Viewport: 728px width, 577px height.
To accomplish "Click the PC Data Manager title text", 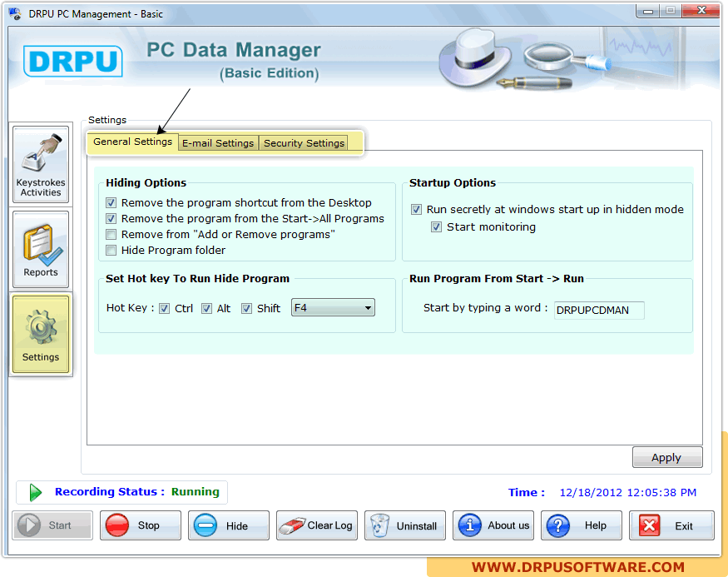I will point(234,50).
